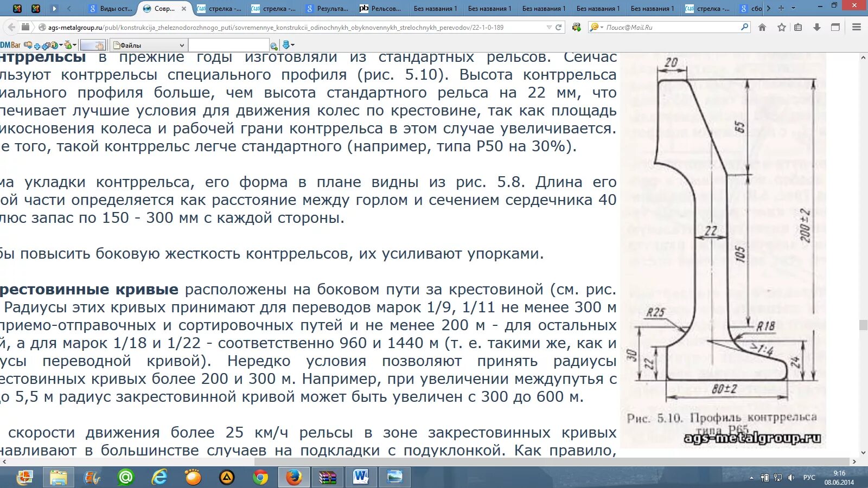Switch to the 'Виды ост...' tab
The image size is (868, 488).
point(111,9)
